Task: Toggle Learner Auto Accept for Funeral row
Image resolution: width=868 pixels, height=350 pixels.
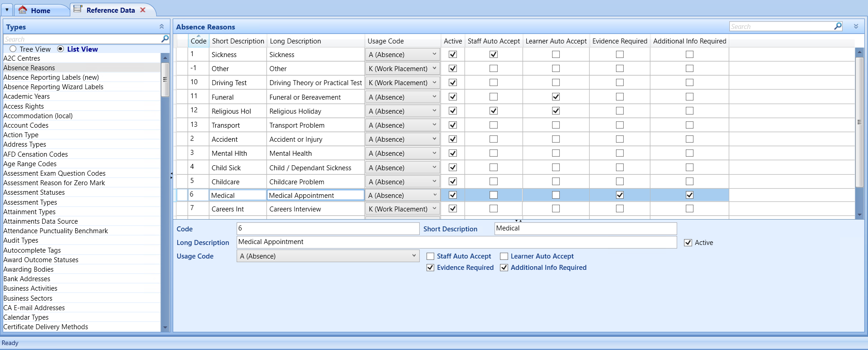Action: [x=556, y=97]
